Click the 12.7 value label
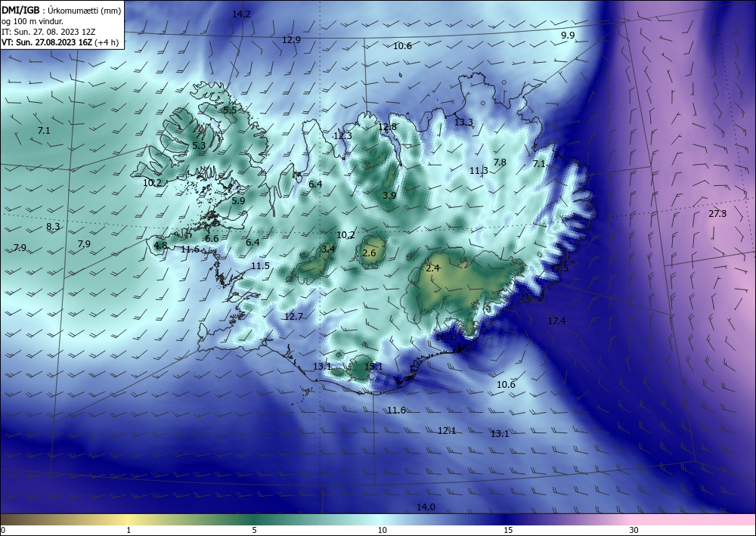The height and width of the screenshot is (536, 756). click(x=293, y=317)
